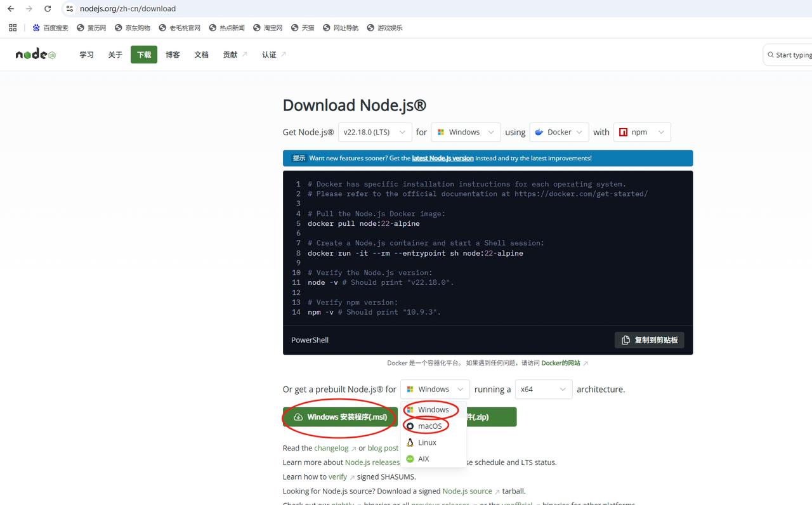Open the Docker install method dropdown
This screenshot has width=812, height=505.
click(x=559, y=132)
